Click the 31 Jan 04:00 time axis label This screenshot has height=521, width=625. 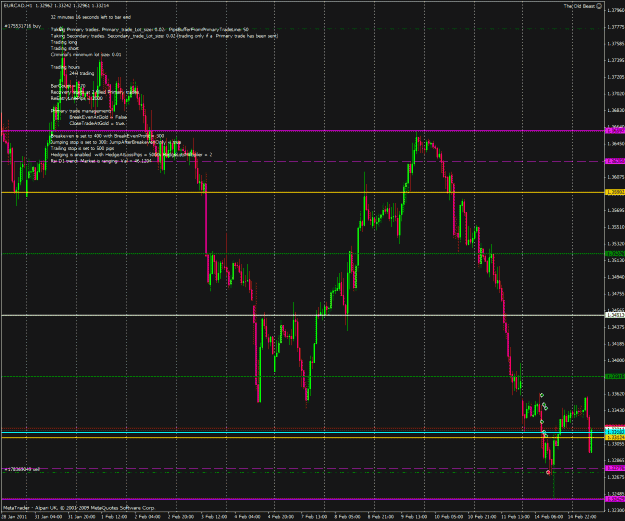pyautogui.click(x=48, y=517)
